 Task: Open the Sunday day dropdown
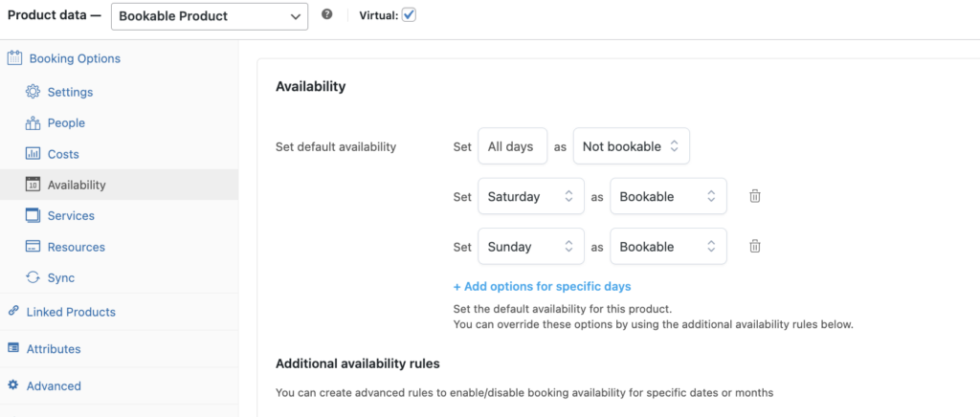click(x=530, y=247)
